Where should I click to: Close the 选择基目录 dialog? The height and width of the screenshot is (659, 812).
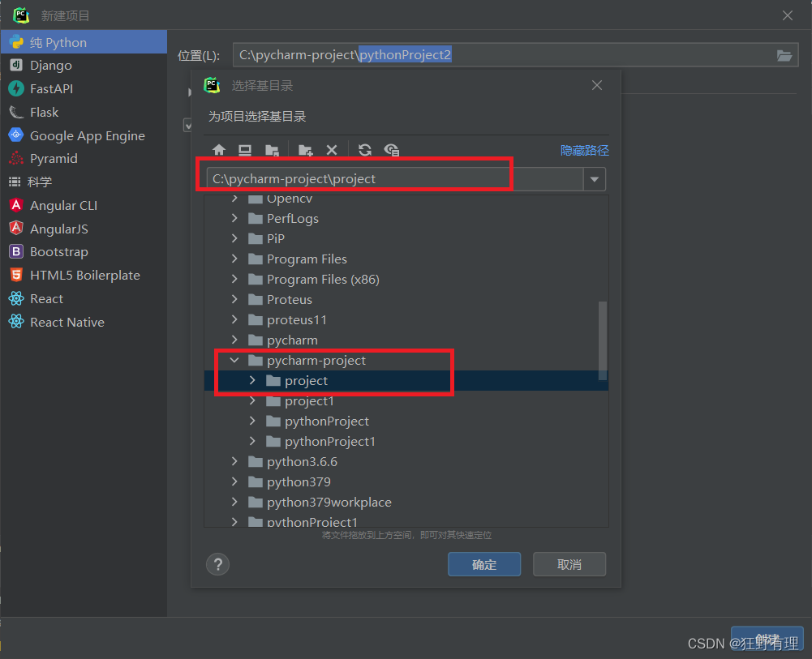click(x=597, y=85)
